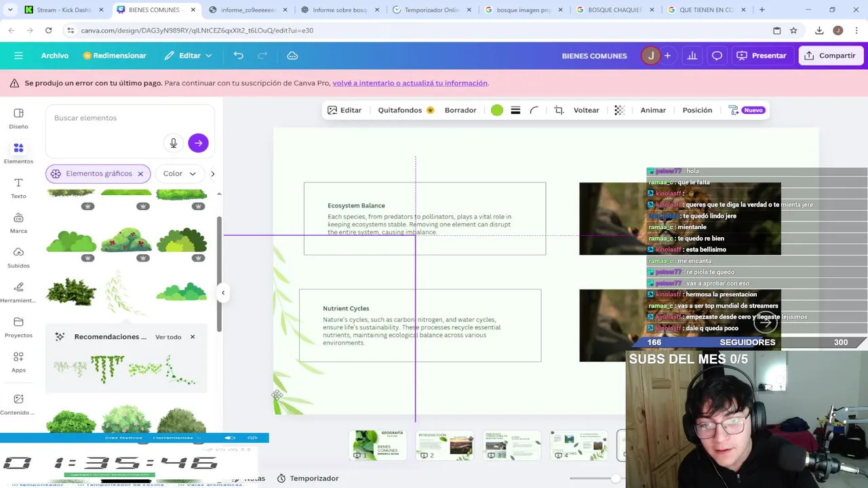Bookmark this page with star icon
The width and height of the screenshot is (868, 488).
pos(793,30)
